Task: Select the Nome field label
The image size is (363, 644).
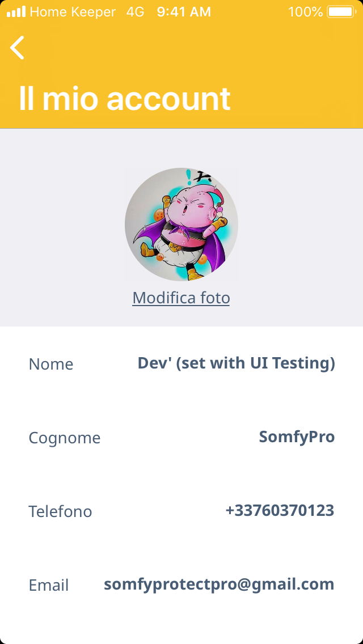Action: point(51,364)
